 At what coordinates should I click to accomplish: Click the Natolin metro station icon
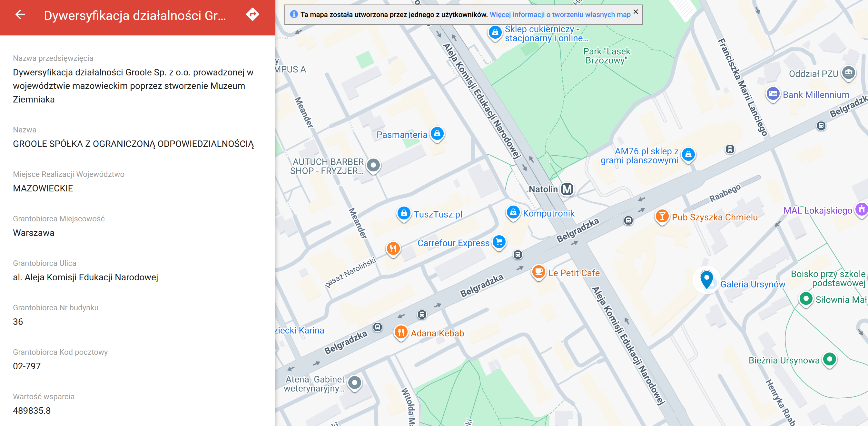pyautogui.click(x=567, y=189)
